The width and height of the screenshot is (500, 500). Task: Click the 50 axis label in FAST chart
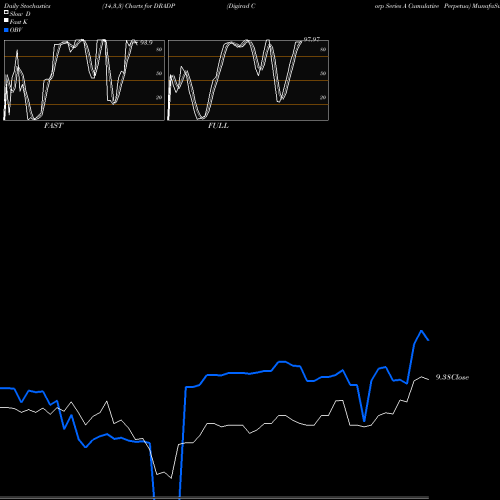click(x=159, y=73)
